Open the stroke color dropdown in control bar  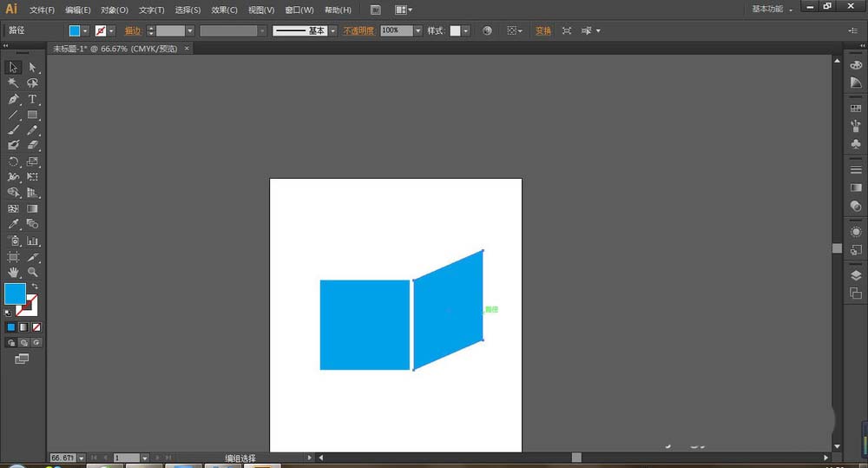(x=111, y=31)
